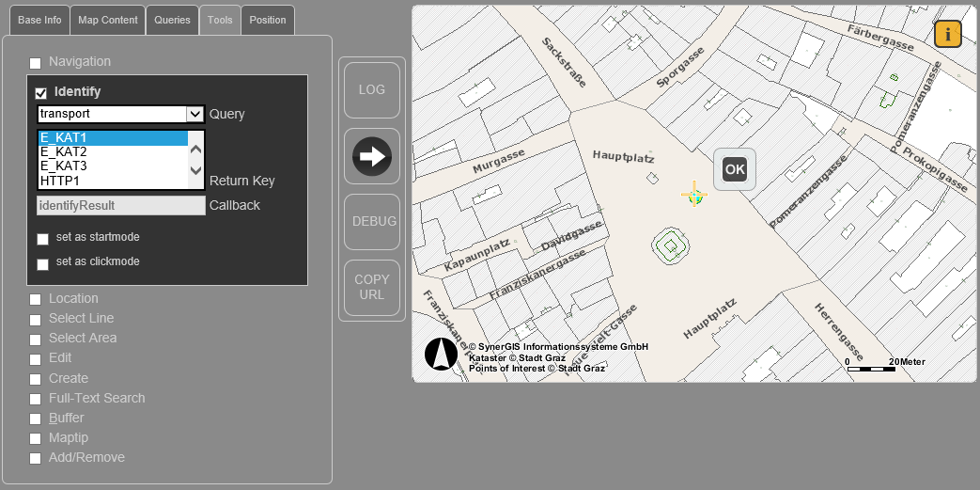Click the DEBUG button

coord(372,222)
